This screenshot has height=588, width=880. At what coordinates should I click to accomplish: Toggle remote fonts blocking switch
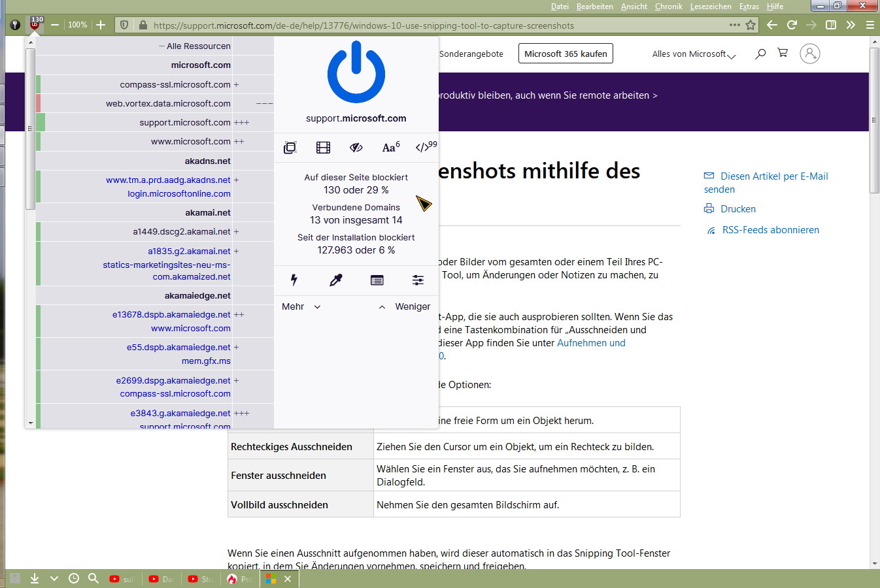pos(390,147)
